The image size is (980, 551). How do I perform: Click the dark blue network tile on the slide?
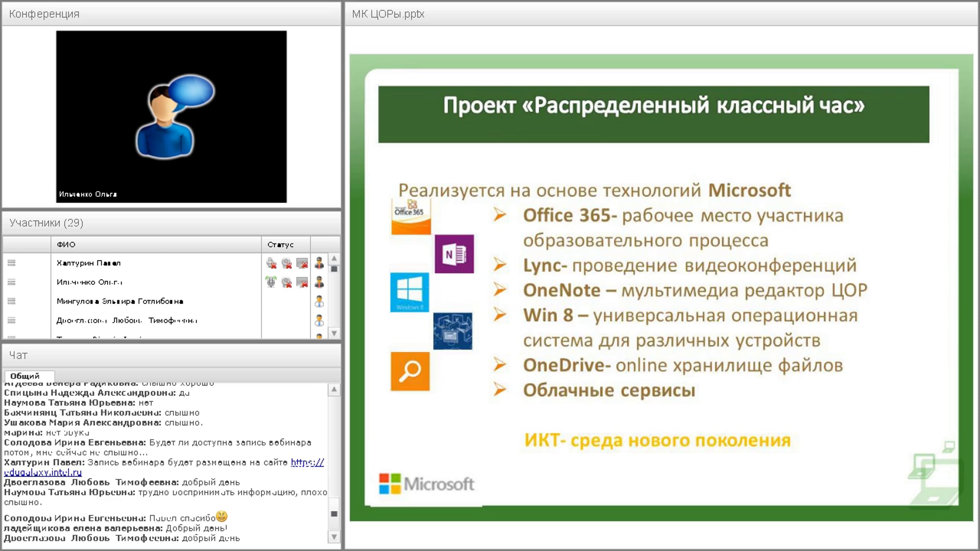click(452, 331)
